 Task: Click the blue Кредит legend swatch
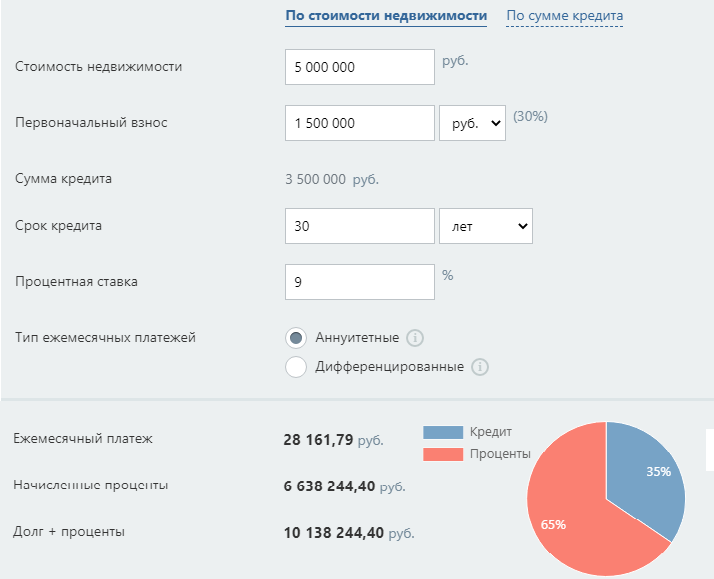[x=443, y=432]
